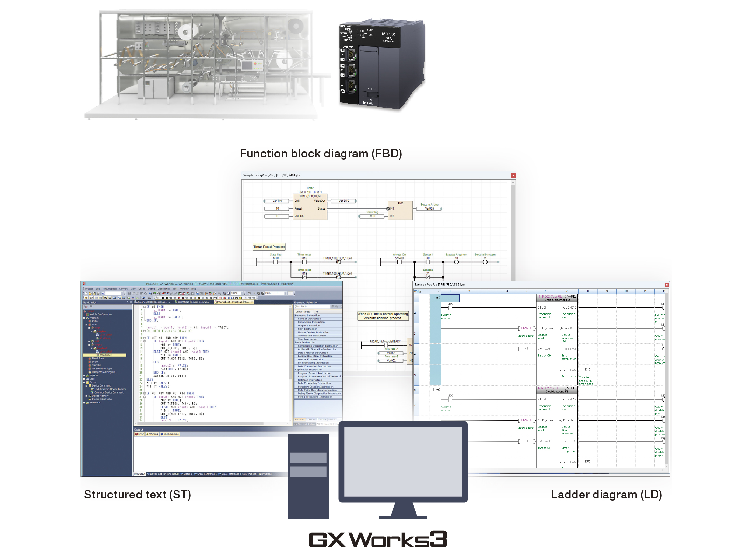Screen dimensions: 735x560
Task: Click the Zoom Out magnifier icon
Action: 229,293
